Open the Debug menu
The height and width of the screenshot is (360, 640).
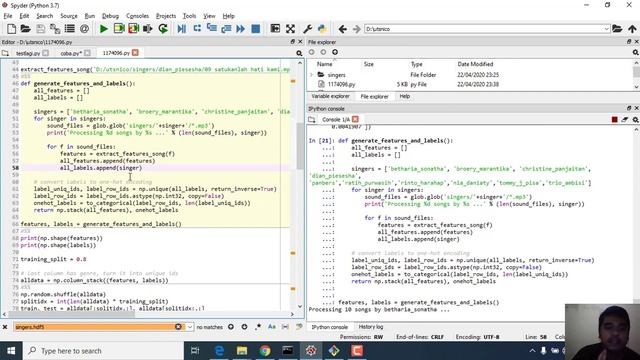click(x=110, y=16)
